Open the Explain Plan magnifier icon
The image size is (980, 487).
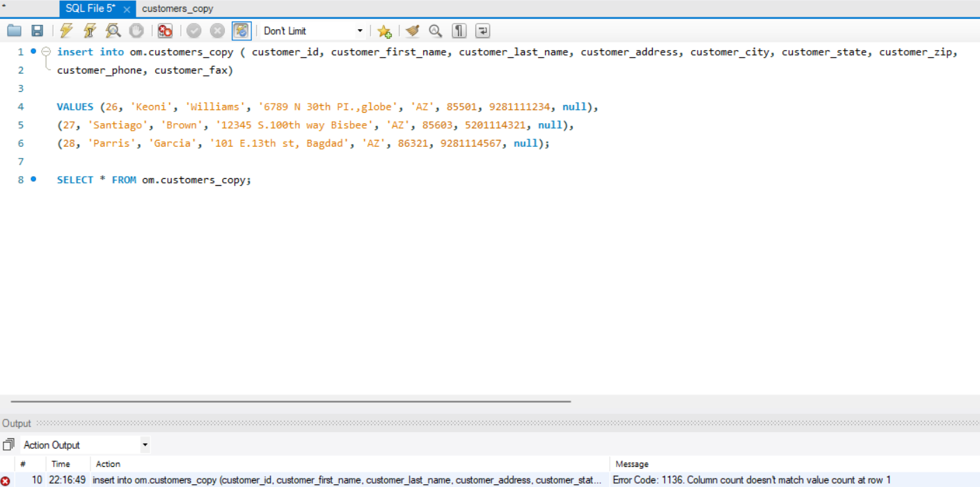coord(113,31)
